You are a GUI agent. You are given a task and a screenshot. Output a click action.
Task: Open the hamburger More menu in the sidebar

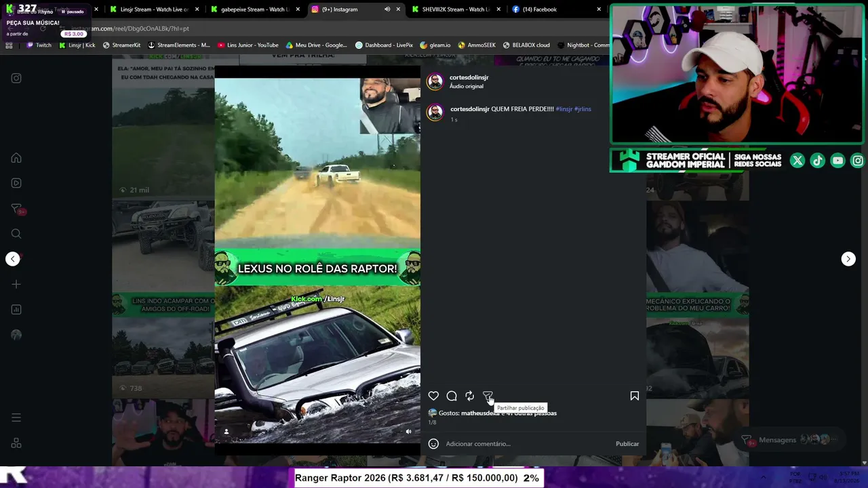(16, 418)
